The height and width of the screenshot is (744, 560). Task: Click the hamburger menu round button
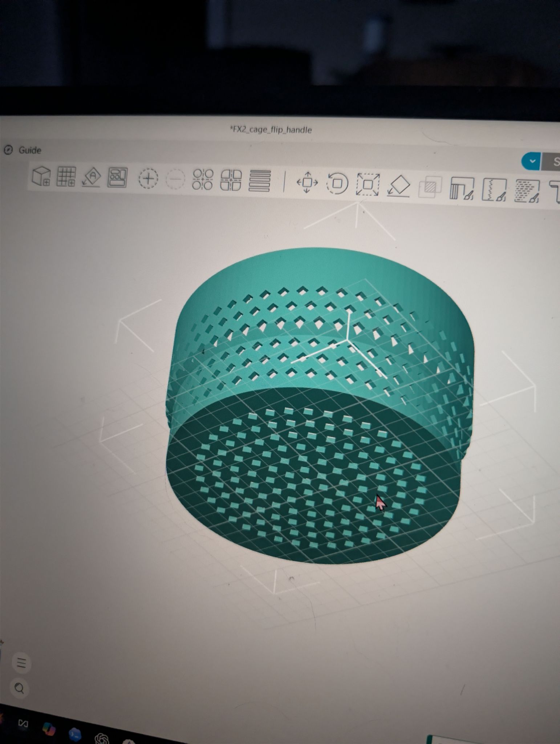(x=21, y=663)
